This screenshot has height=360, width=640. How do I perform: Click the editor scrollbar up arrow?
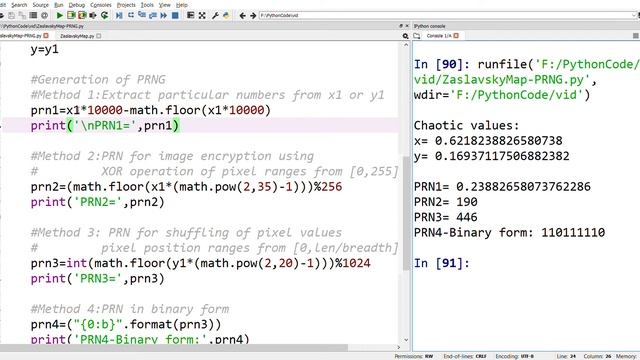click(406, 45)
